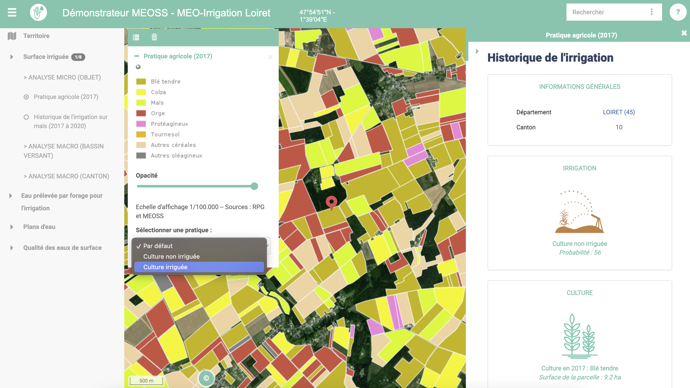Click the wheat culture illustration
The width and height of the screenshot is (690, 388).
pos(580,337)
